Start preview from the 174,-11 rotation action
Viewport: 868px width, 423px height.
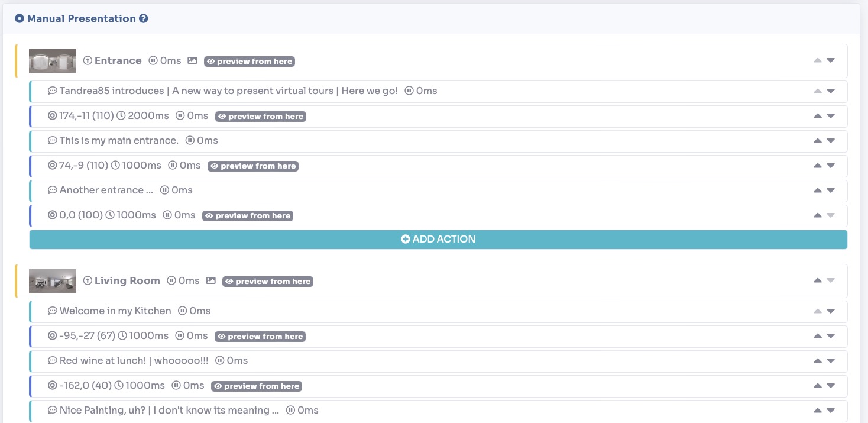tap(261, 116)
